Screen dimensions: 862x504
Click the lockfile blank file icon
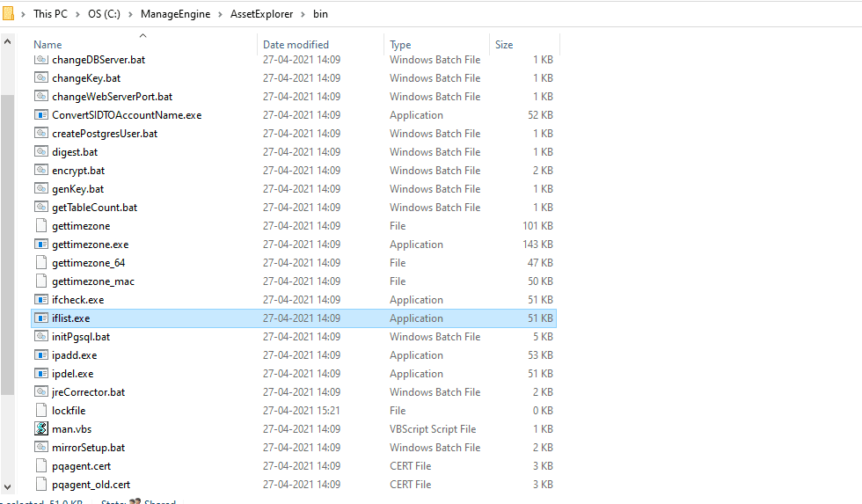click(x=41, y=410)
